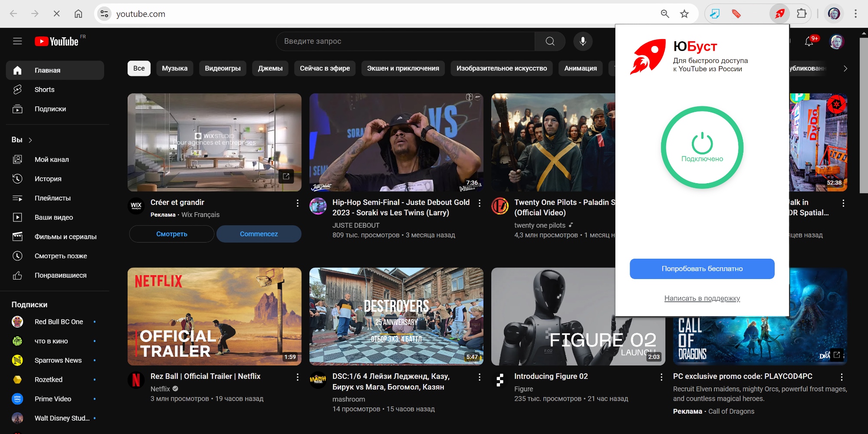Open the YouTube hamburger guide menu
This screenshot has width=868, height=434.
click(17, 41)
